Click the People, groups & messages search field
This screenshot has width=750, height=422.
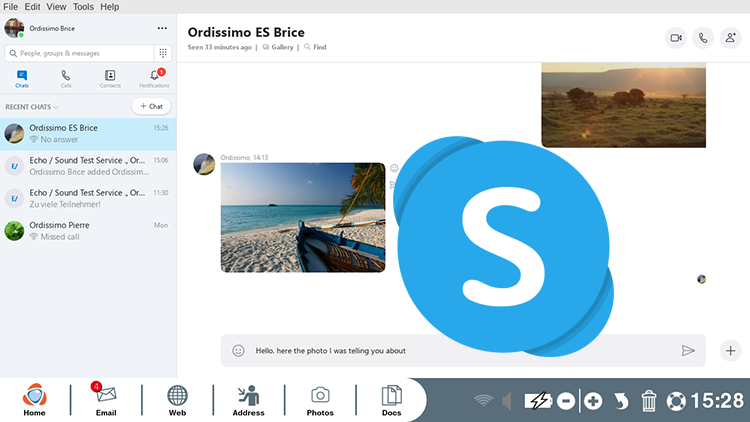tap(79, 53)
